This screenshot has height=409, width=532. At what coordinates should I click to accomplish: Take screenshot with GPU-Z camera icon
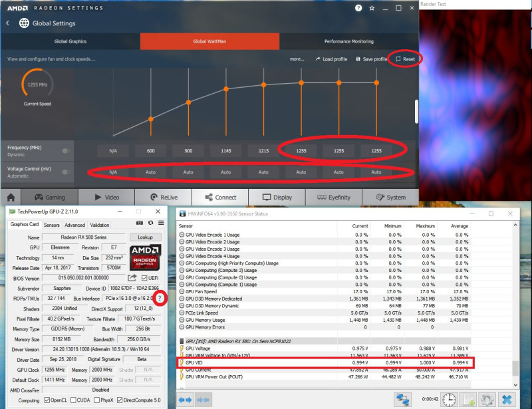[x=140, y=223]
